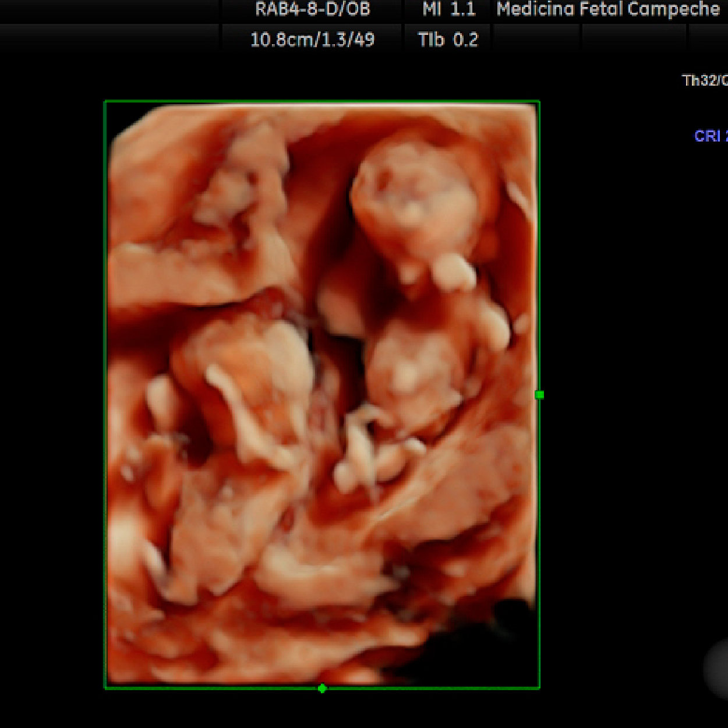
Task: Click the empty header cell right of TIb 0.2
Action: pyautogui.click(x=536, y=40)
